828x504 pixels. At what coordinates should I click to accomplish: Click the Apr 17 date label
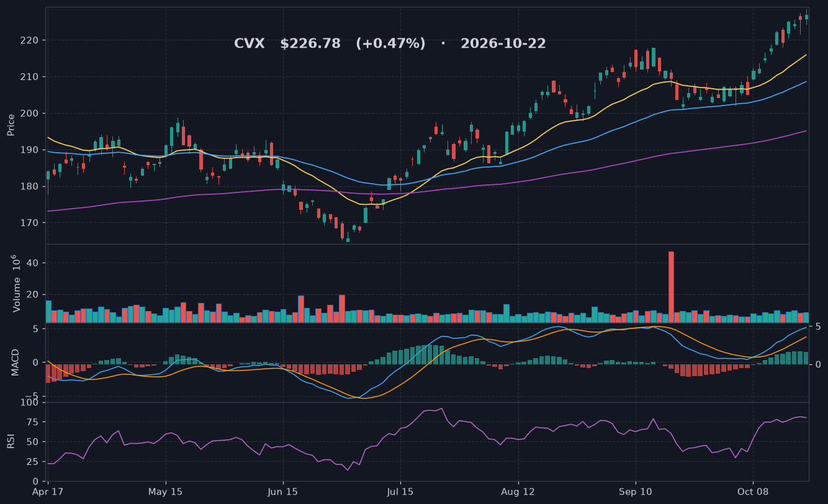48,492
